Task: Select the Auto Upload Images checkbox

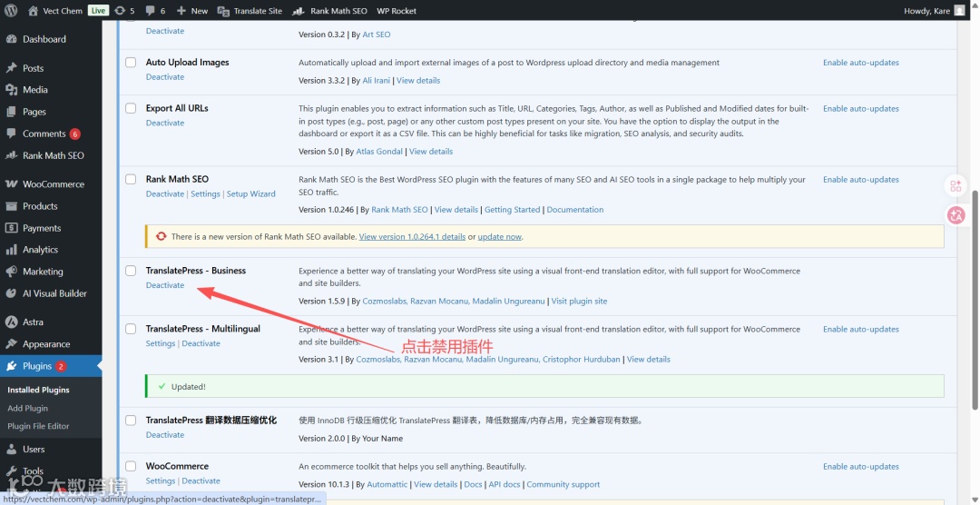Action: tap(131, 62)
